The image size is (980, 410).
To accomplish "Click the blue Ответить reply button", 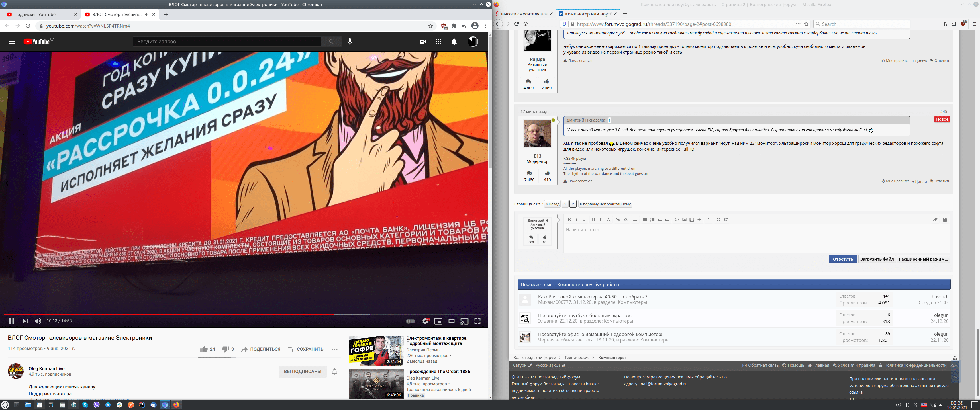I will [842, 259].
